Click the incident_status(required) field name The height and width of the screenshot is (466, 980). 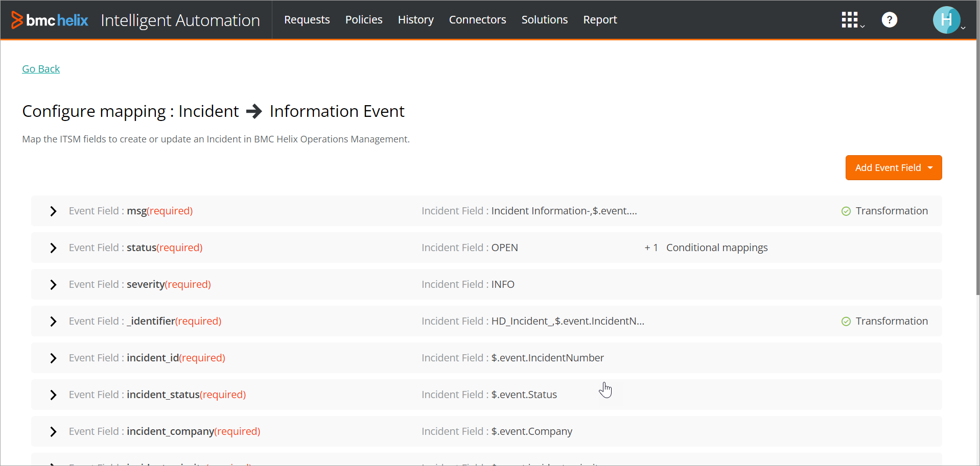[x=186, y=395]
